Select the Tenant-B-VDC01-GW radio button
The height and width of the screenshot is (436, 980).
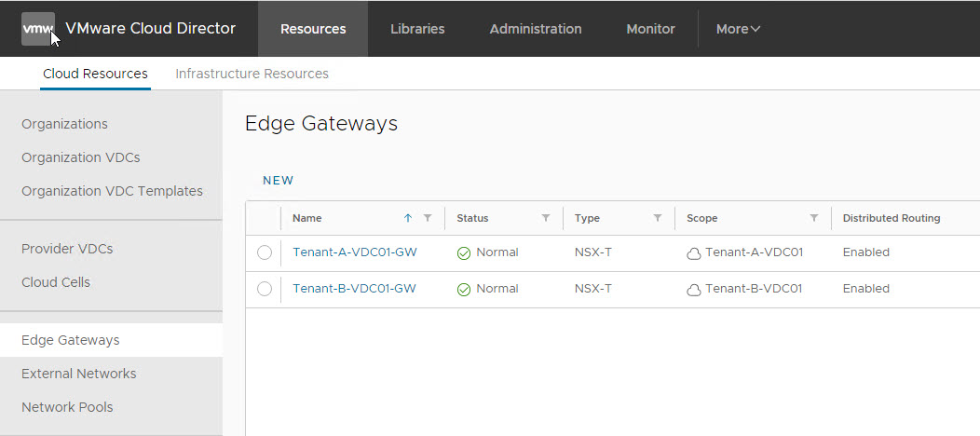265,289
